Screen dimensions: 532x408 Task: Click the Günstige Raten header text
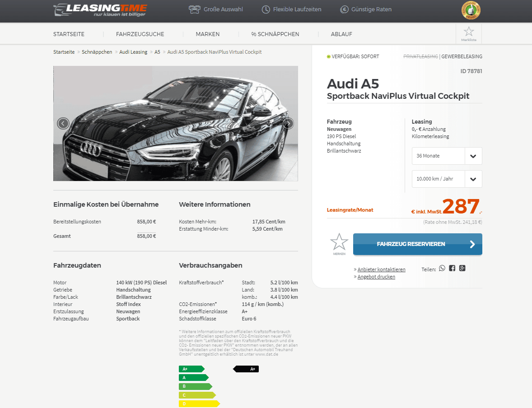point(372,9)
